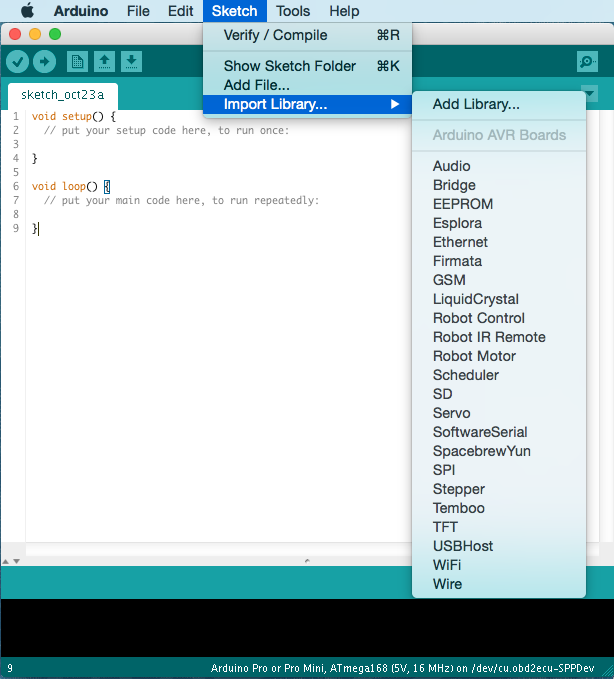
Task: Expand the Import Library submenu arrow
Action: [394, 104]
